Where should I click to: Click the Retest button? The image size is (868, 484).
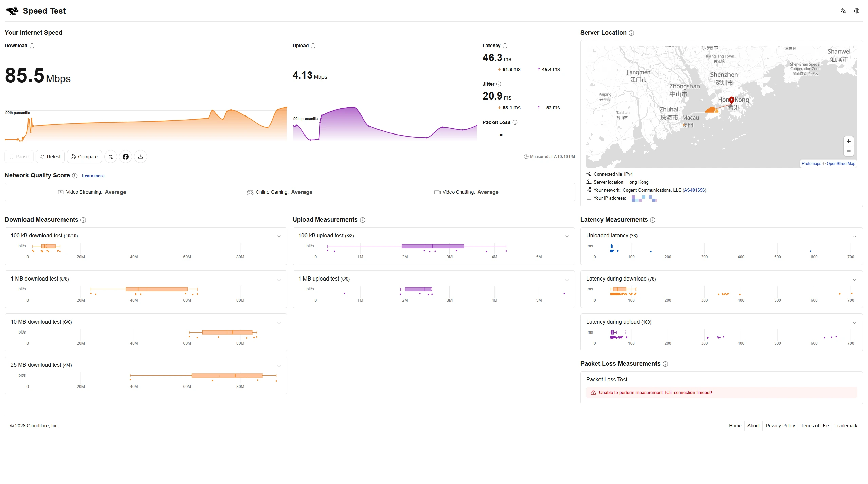pos(50,157)
